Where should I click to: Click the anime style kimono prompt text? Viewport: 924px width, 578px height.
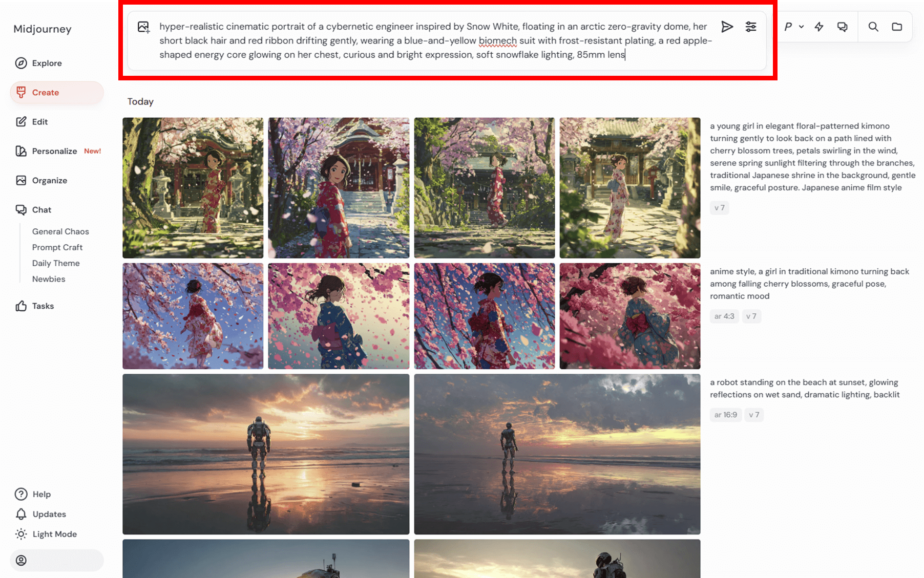809,284
